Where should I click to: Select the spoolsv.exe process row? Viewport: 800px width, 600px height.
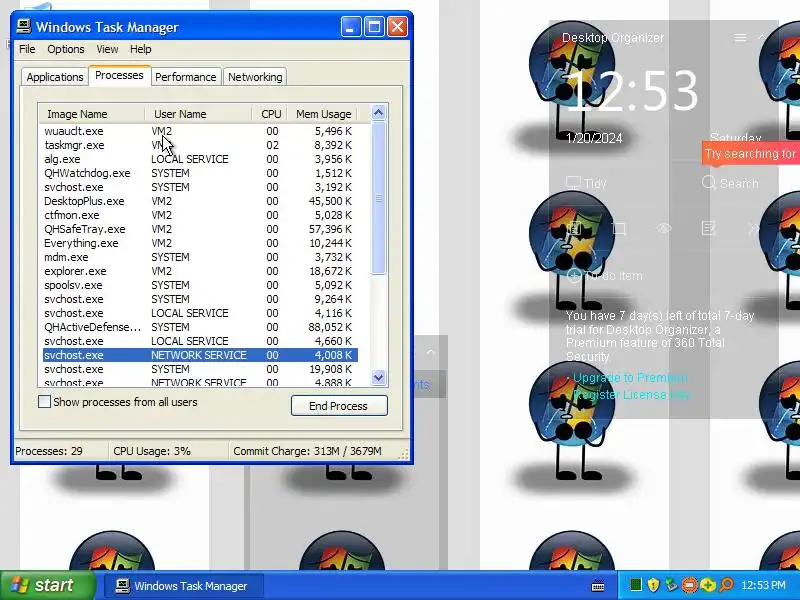[200, 285]
